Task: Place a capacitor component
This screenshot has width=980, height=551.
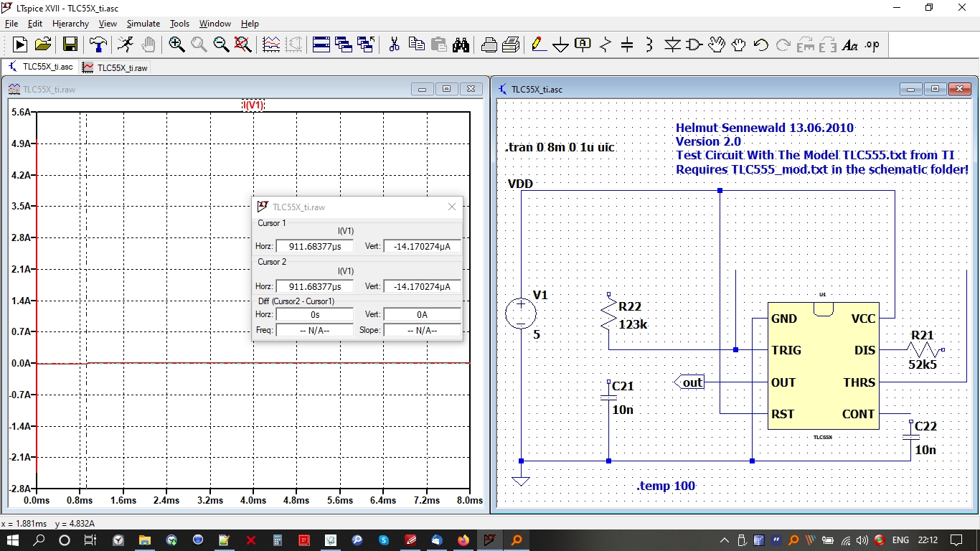Action: tap(627, 44)
